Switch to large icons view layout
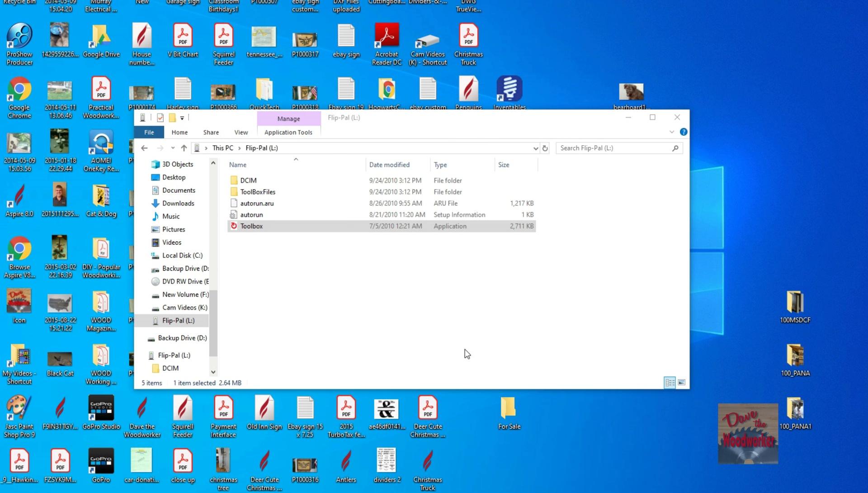 (681, 383)
